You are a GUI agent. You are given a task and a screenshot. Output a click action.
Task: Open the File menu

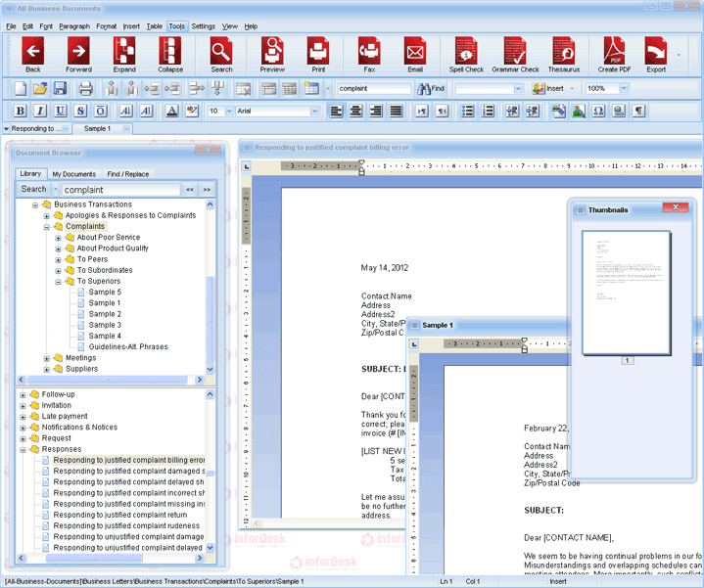pos(11,26)
